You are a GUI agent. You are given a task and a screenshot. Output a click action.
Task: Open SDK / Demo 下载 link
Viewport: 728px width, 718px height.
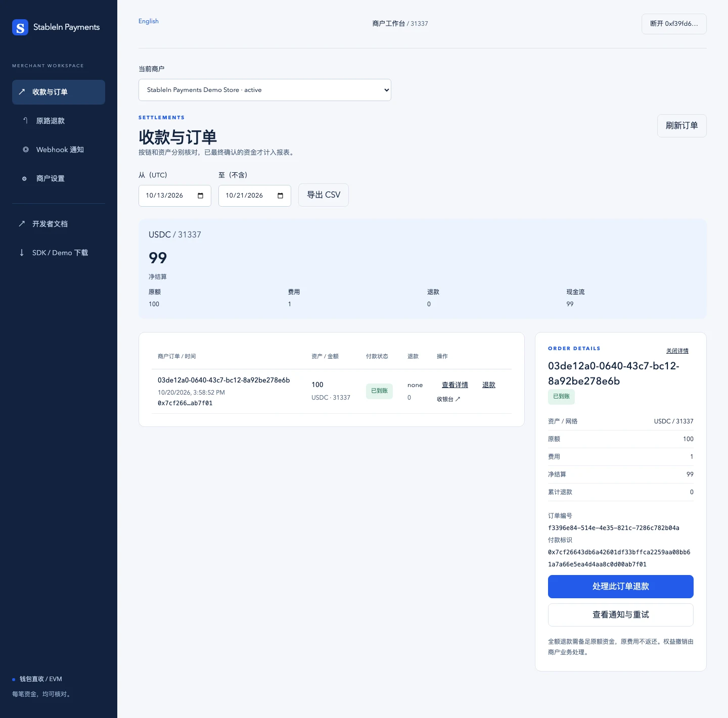pyautogui.click(x=59, y=253)
